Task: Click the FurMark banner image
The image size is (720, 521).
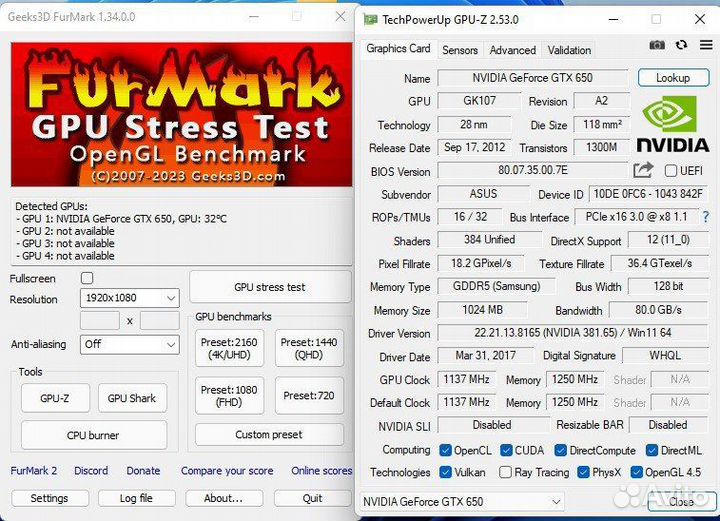Action: coord(182,114)
